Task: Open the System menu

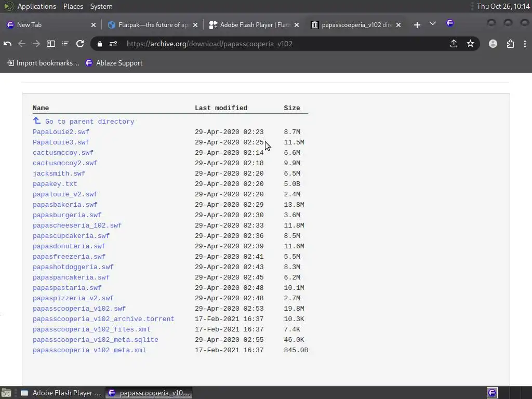Action: (x=101, y=6)
